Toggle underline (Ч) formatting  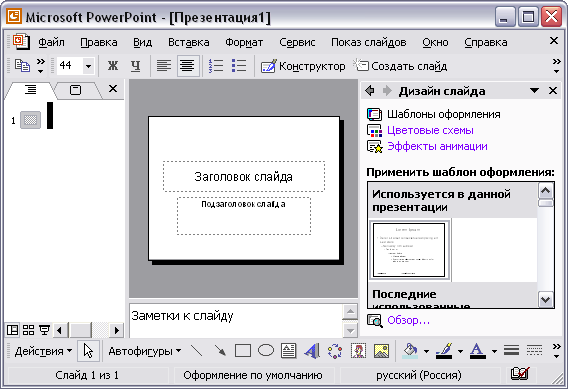135,66
